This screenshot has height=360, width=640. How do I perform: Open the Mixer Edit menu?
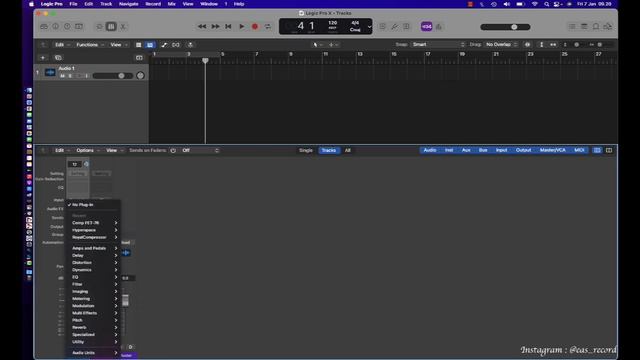[x=62, y=150]
